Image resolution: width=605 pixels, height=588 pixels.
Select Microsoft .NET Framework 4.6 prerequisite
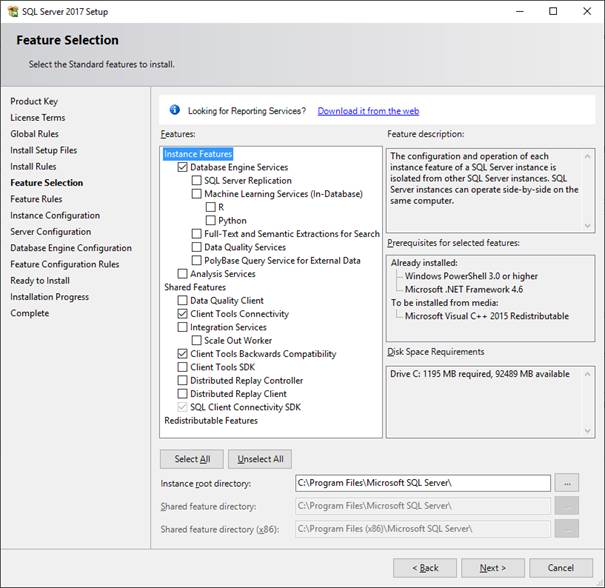tap(464, 289)
